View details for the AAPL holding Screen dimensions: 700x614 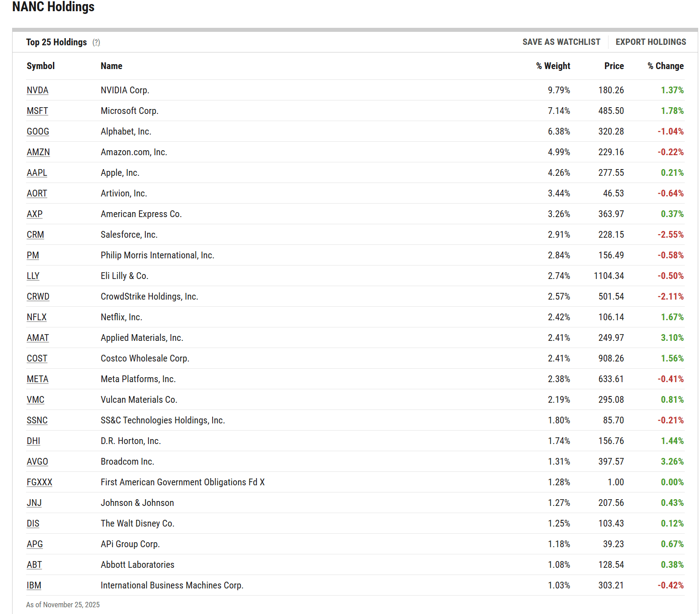pos(37,173)
